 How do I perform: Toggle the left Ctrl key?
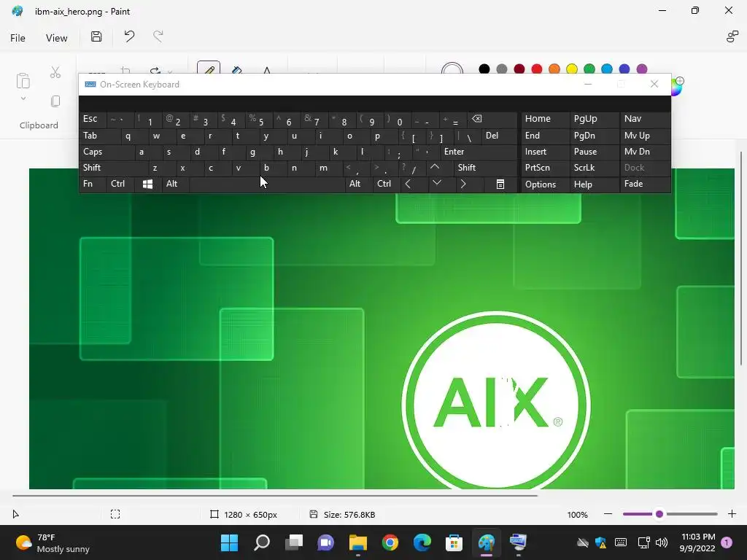(120, 184)
